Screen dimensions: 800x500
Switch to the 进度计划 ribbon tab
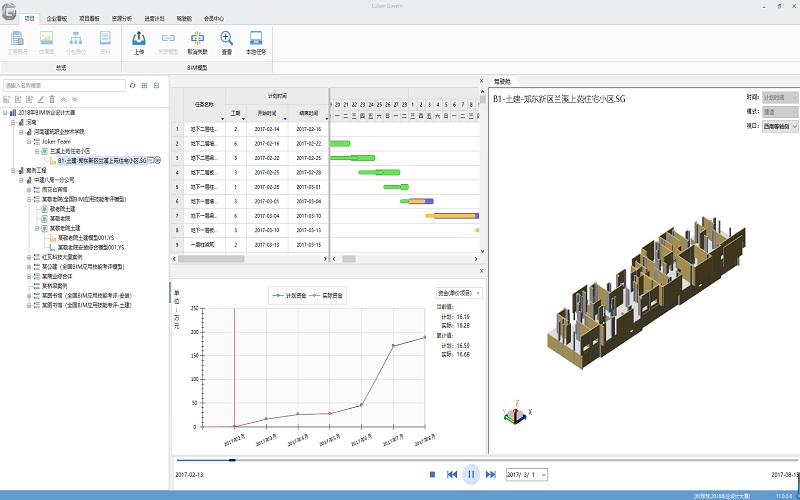154,18
